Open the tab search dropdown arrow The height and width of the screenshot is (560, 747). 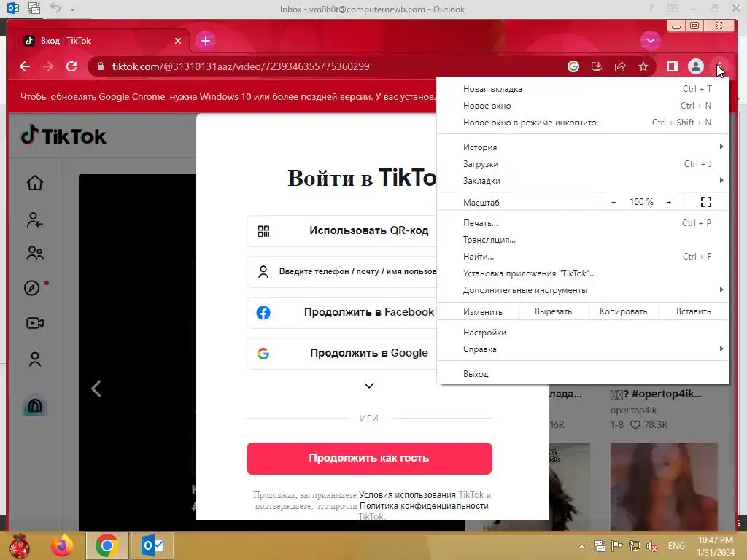pos(650,41)
